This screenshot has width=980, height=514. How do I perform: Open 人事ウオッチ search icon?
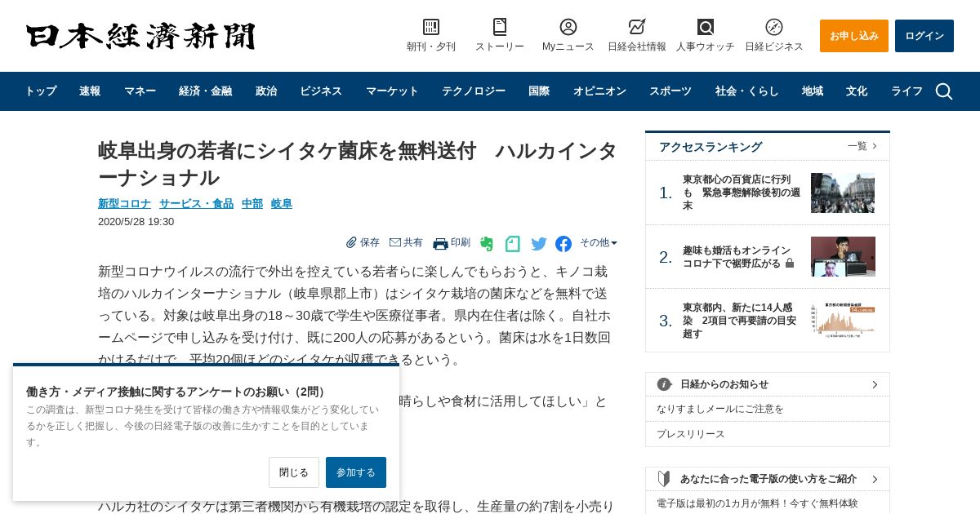(706, 27)
